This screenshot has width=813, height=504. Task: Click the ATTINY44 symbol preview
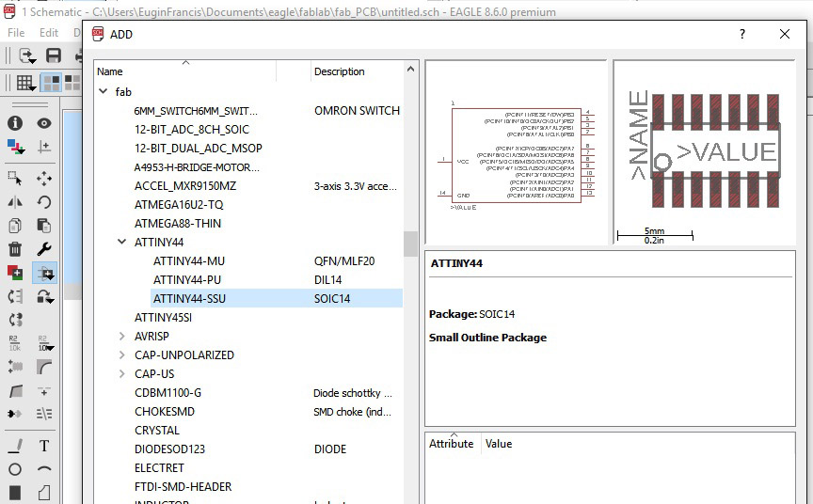point(516,152)
